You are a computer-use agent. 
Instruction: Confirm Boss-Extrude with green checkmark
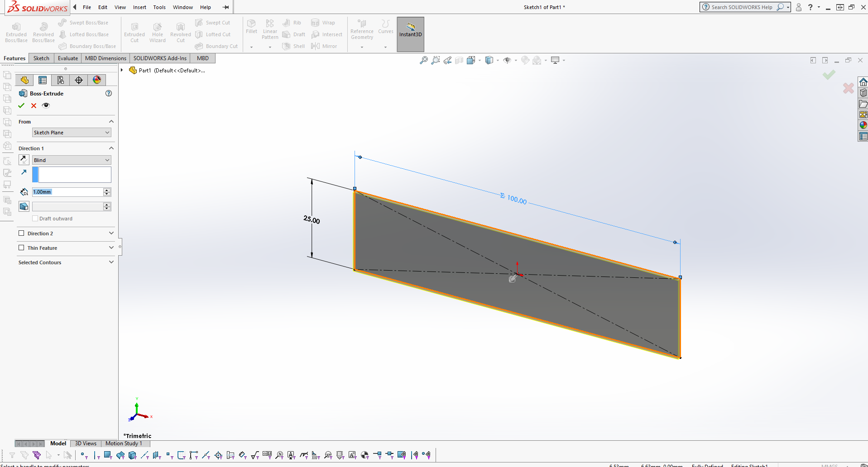click(x=21, y=105)
